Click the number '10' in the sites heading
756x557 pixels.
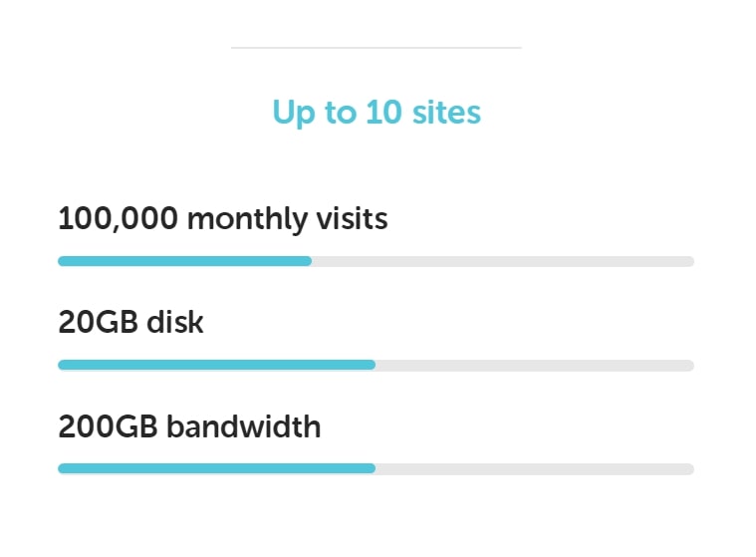[383, 113]
